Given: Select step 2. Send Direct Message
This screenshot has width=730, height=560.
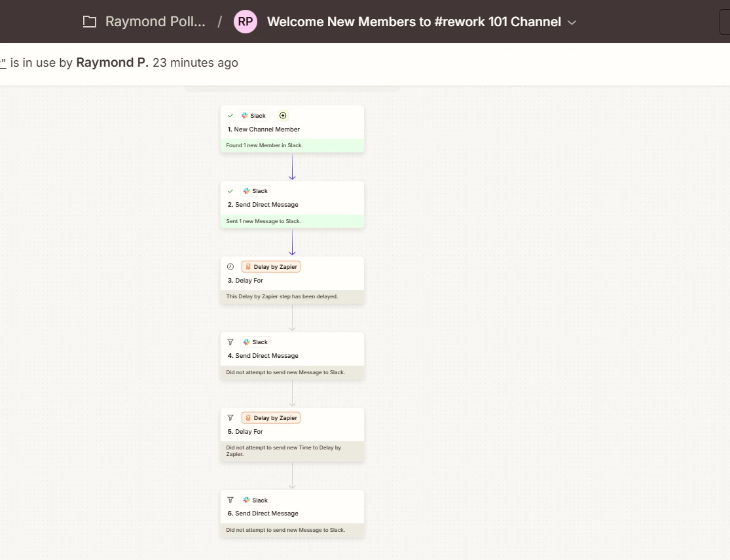Looking at the screenshot, I should (263, 205).
